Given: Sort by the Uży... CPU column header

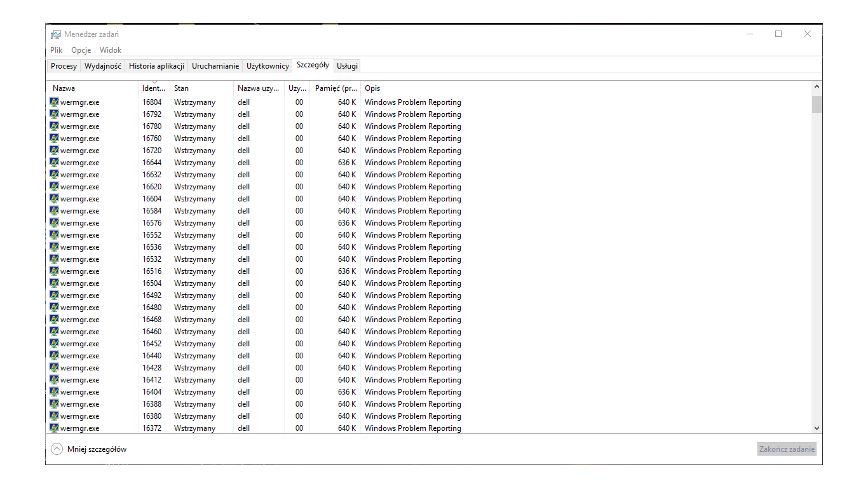Looking at the screenshot, I should (297, 88).
